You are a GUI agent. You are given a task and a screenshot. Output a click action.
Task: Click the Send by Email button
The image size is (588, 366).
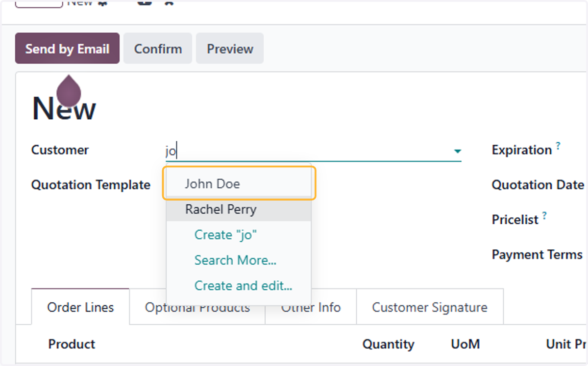[67, 49]
